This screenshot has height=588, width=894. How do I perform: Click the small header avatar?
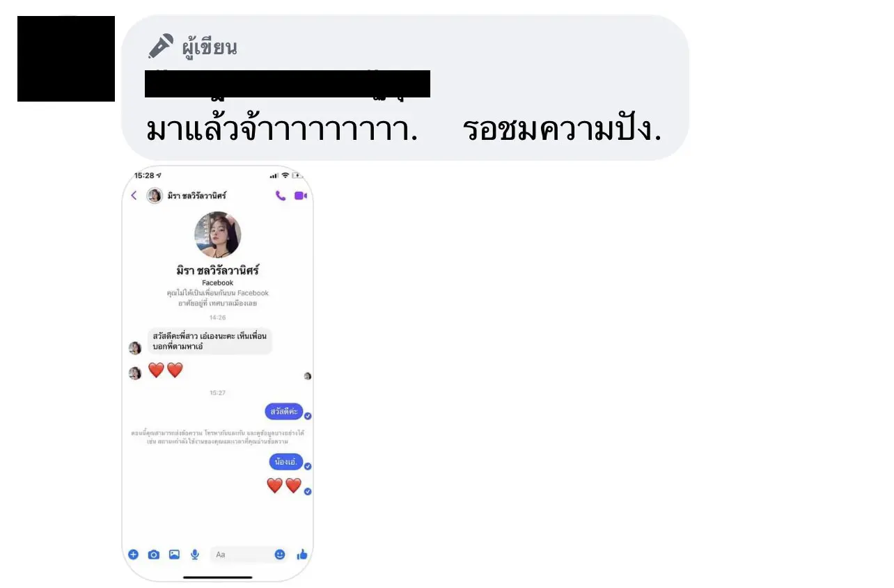click(x=155, y=196)
